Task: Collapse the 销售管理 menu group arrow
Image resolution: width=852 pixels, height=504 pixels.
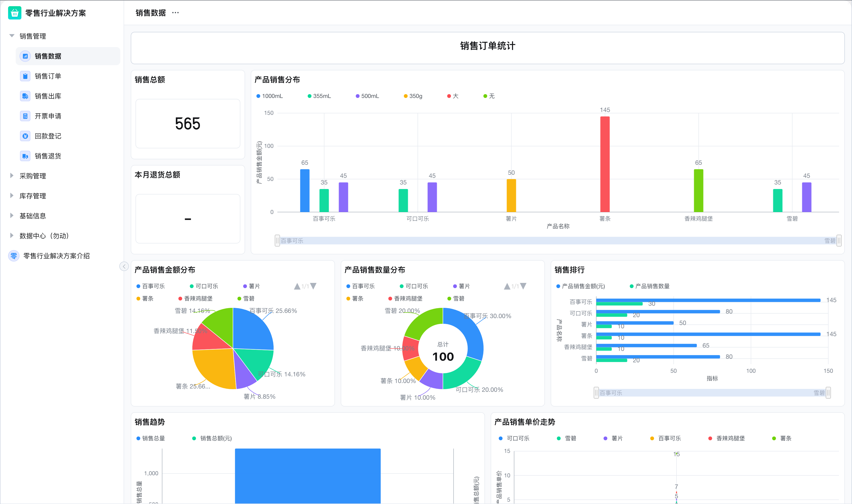Action: (x=12, y=36)
